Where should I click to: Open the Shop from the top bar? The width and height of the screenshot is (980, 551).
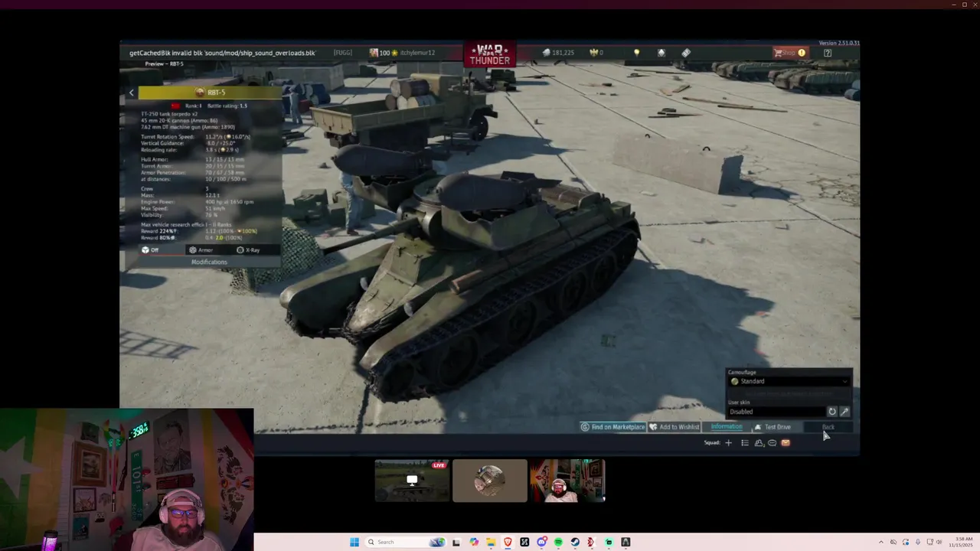789,53
